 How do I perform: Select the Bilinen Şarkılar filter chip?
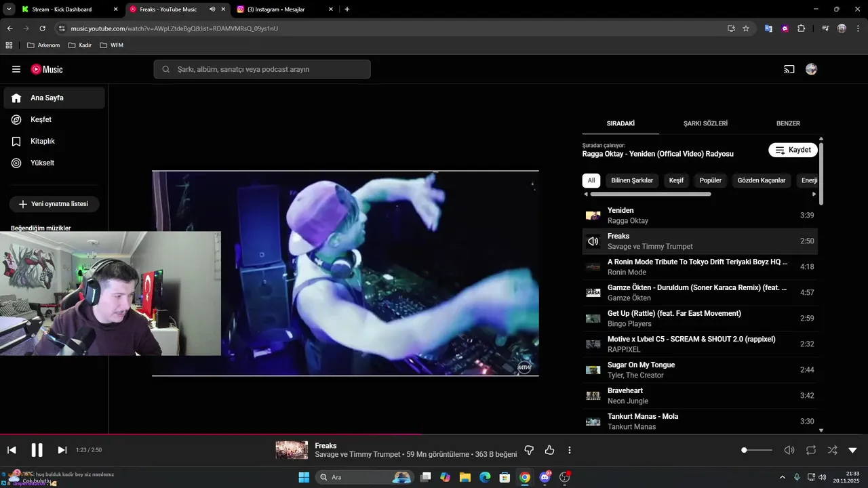[x=632, y=180]
